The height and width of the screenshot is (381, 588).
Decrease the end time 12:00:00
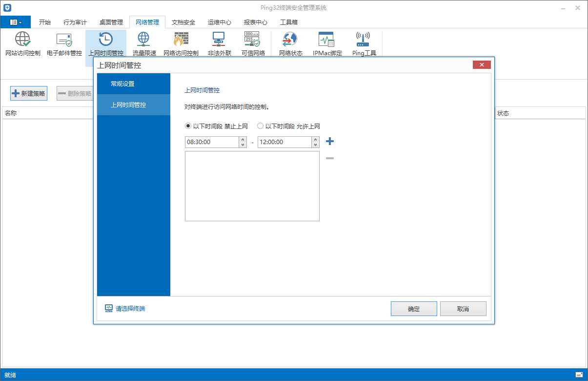(316, 145)
